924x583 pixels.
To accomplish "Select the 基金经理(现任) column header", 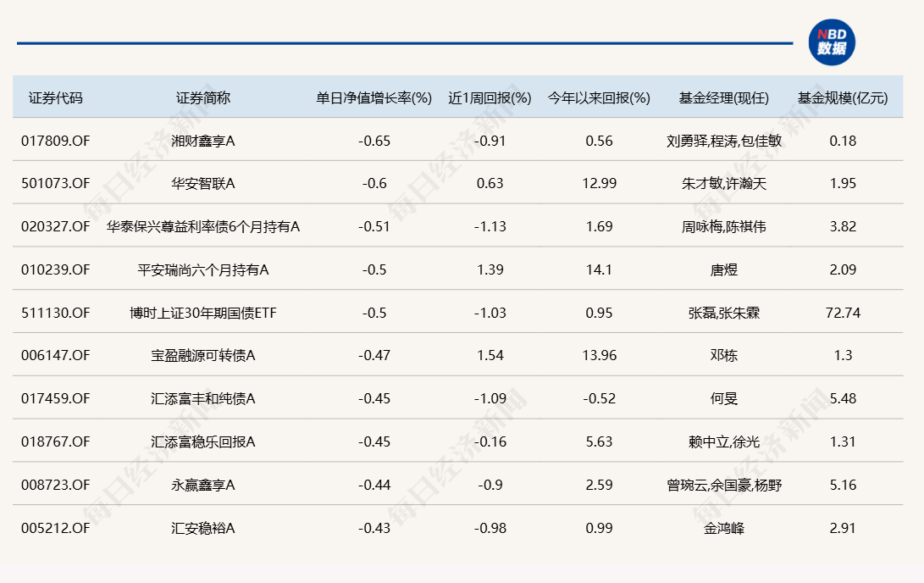I will tap(723, 97).
